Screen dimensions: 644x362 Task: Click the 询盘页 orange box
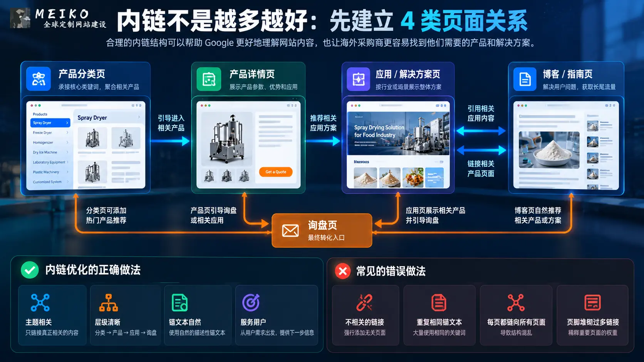pyautogui.click(x=322, y=230)
